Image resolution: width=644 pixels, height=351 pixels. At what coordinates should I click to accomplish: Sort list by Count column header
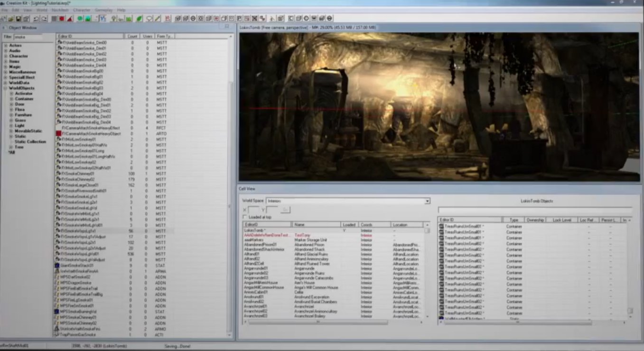click(132, 36)
